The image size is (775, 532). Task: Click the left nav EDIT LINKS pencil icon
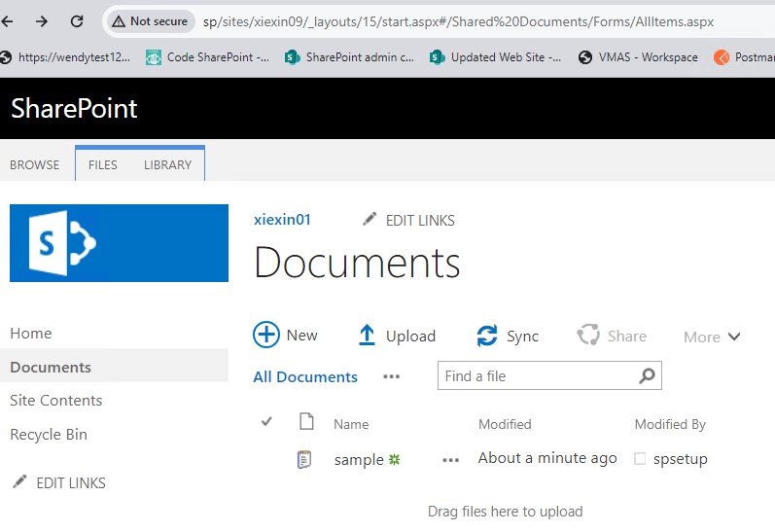(19, 481)
